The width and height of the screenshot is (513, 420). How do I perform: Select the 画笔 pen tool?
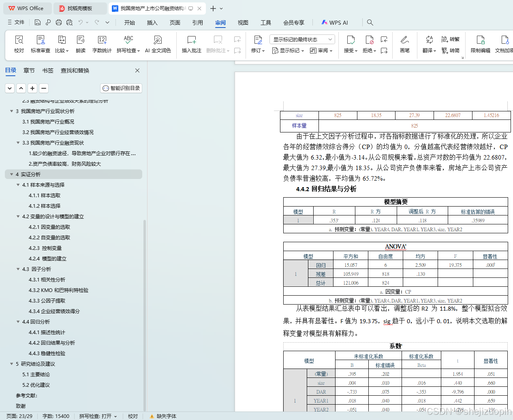tap(404, 44)
